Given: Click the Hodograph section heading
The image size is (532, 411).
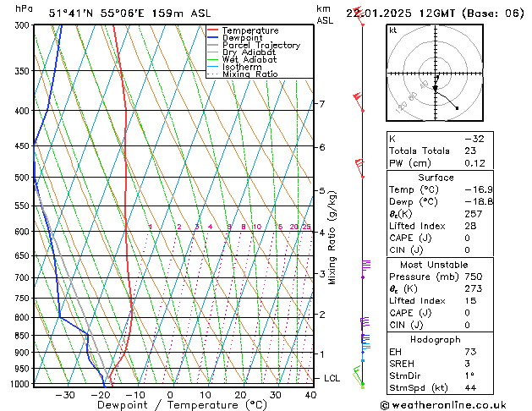Looking at the screenshot, I should 436,339.
